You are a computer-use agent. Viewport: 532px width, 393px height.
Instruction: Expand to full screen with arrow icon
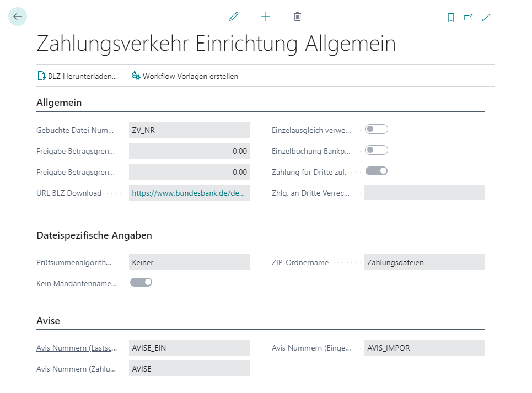click(x=486, y=17)
